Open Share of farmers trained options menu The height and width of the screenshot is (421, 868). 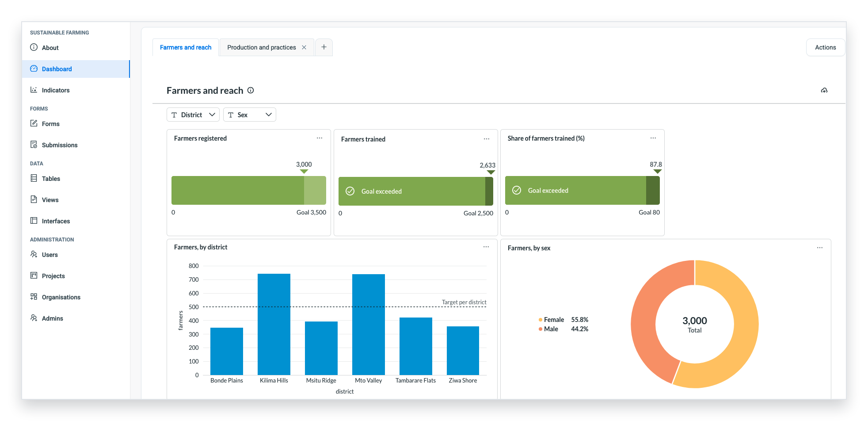(653, 138)
